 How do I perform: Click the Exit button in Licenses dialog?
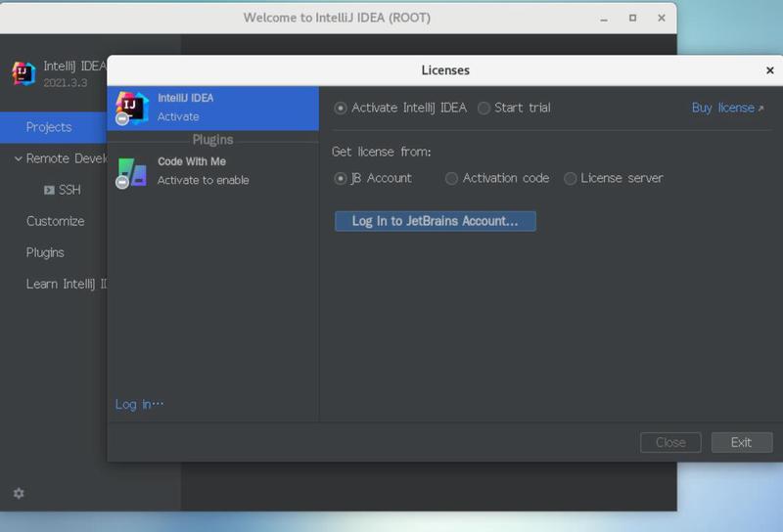coord(742,442)
